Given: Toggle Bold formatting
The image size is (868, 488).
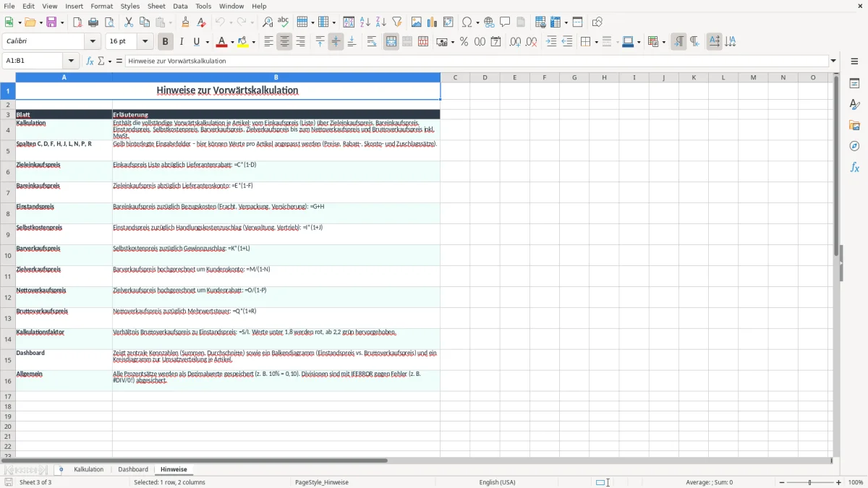Looking at the screenshot, I should click(x=165, y=42).
